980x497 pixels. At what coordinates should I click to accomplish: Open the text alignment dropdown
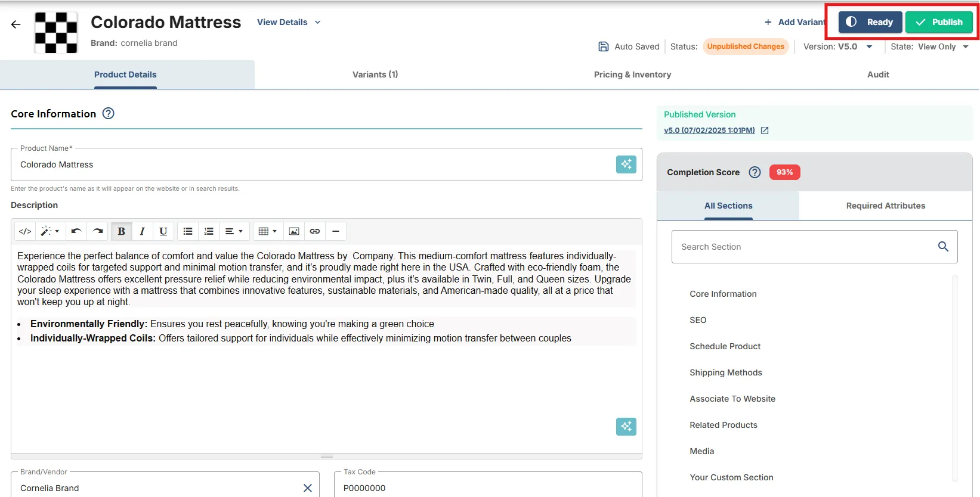point(234,231)
